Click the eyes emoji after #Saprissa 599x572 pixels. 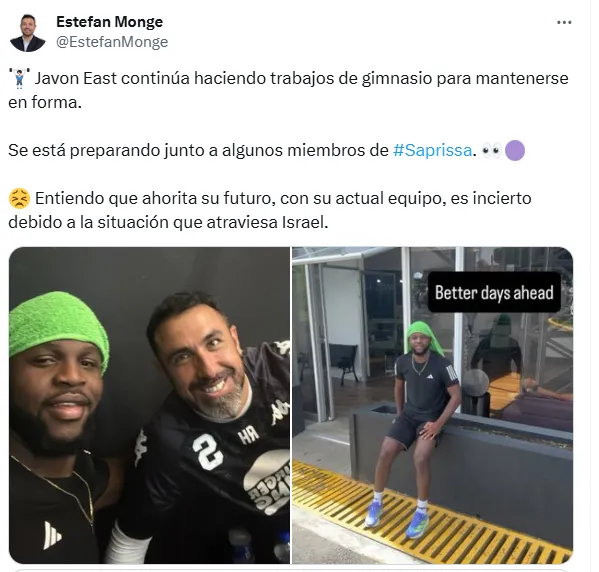tap(491, 151)
